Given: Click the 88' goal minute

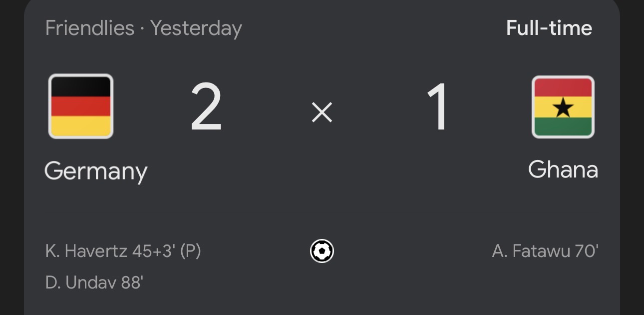Looking at the screenshot, I should point(132,283).
